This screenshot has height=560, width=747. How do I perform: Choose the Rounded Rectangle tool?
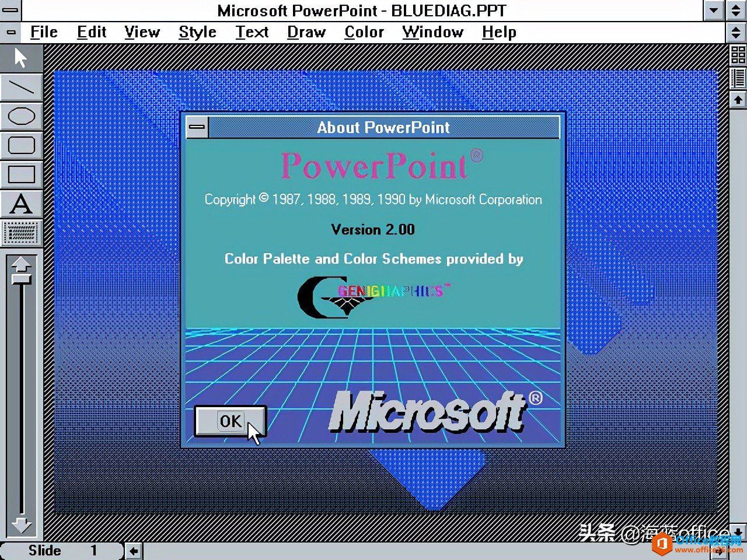(22, 145)
